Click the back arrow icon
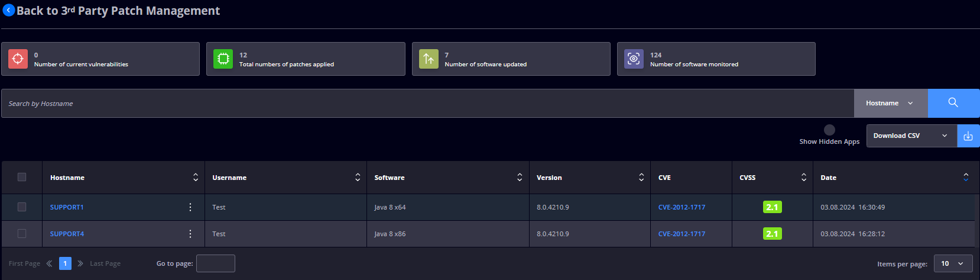 tap(8, 10)
